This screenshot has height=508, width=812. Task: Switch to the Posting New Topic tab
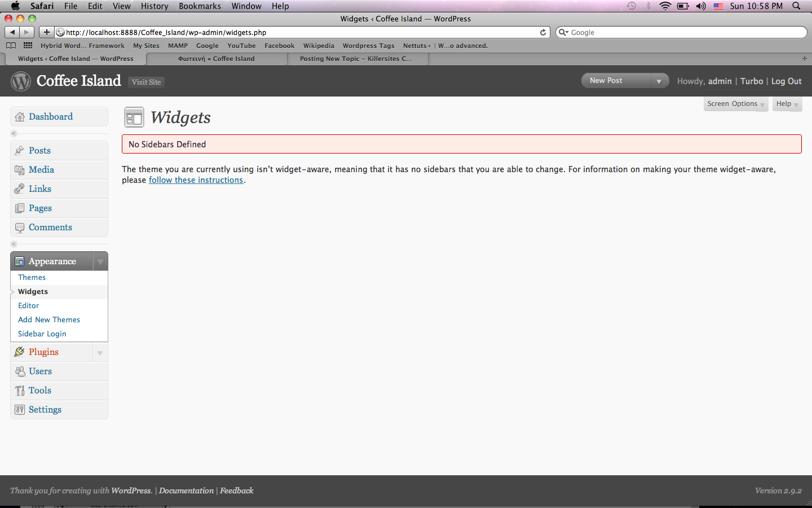[x=356, y=59]
